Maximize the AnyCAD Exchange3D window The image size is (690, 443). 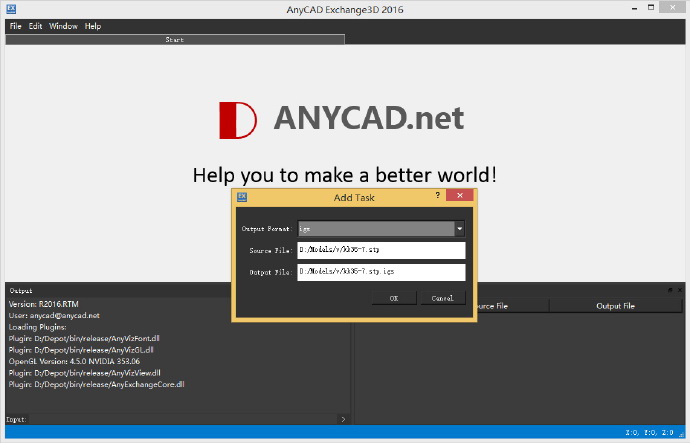651,7
